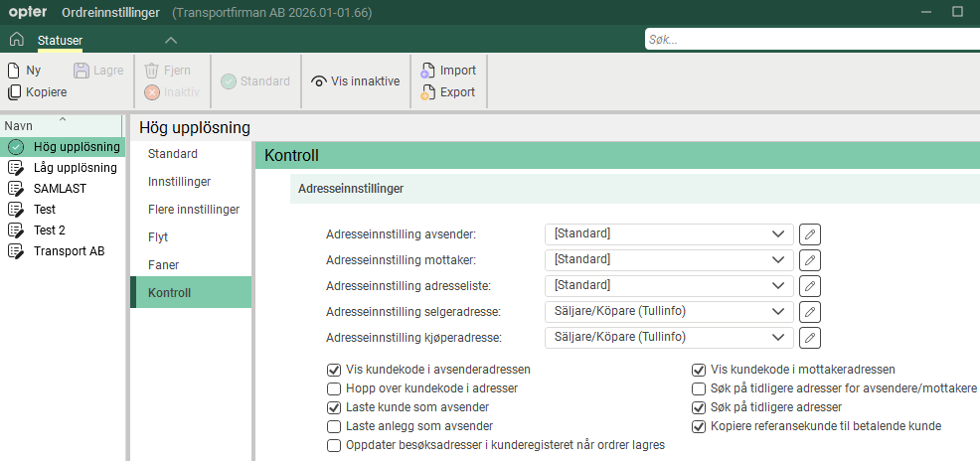
Task: Click the Import icon
Action: click(x=427, y=71)
